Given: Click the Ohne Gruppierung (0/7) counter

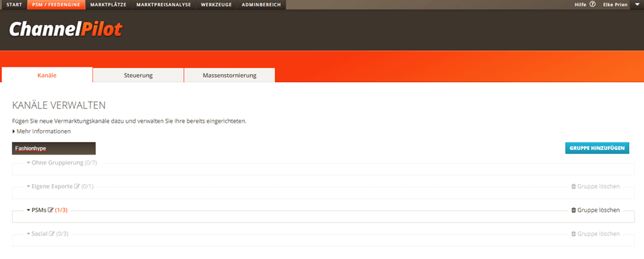Looking at the screenshot, I should pos(91,163).
